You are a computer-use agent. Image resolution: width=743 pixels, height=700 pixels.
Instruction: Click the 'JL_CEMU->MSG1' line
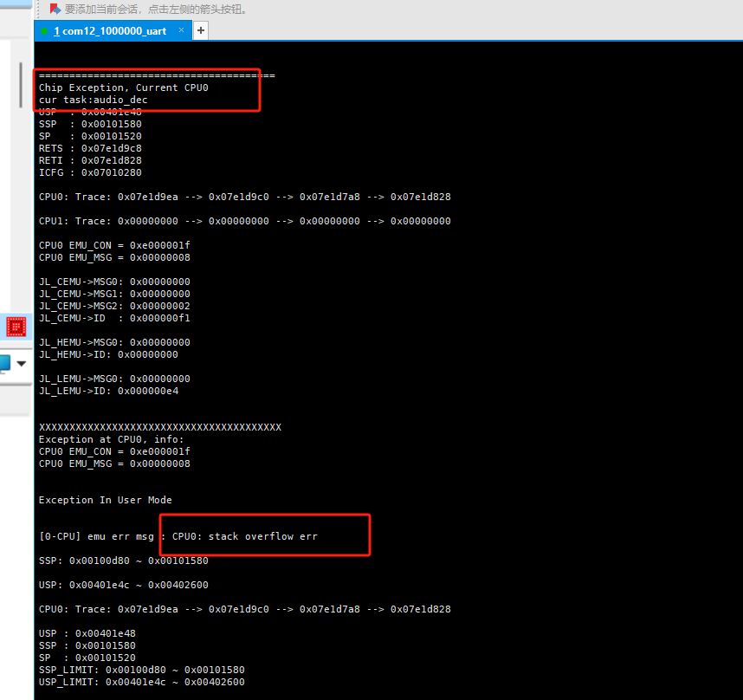point(114,294)
